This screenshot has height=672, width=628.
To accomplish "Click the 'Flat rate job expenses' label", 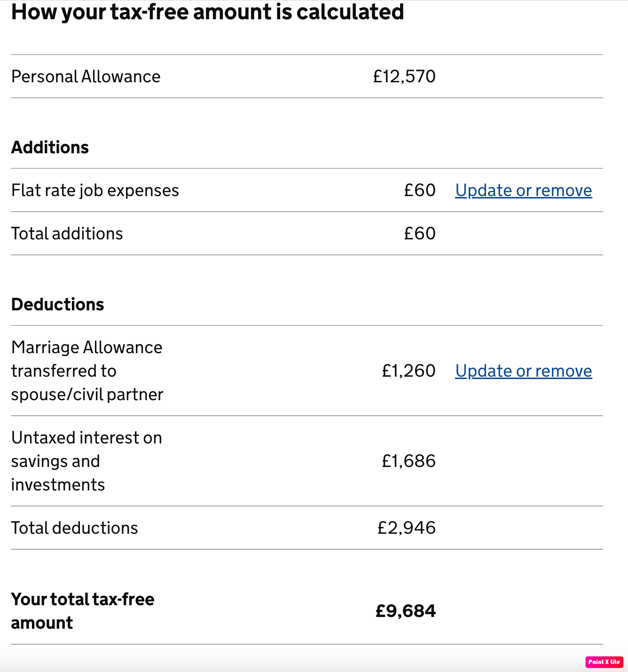I will pyautogui.click(x=95, y=190).
